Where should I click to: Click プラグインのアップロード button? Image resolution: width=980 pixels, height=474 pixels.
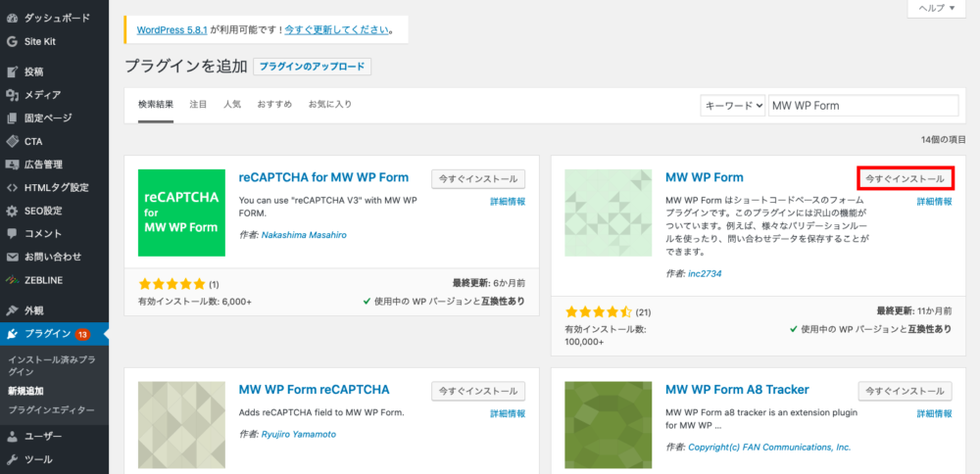coord(312,67)
